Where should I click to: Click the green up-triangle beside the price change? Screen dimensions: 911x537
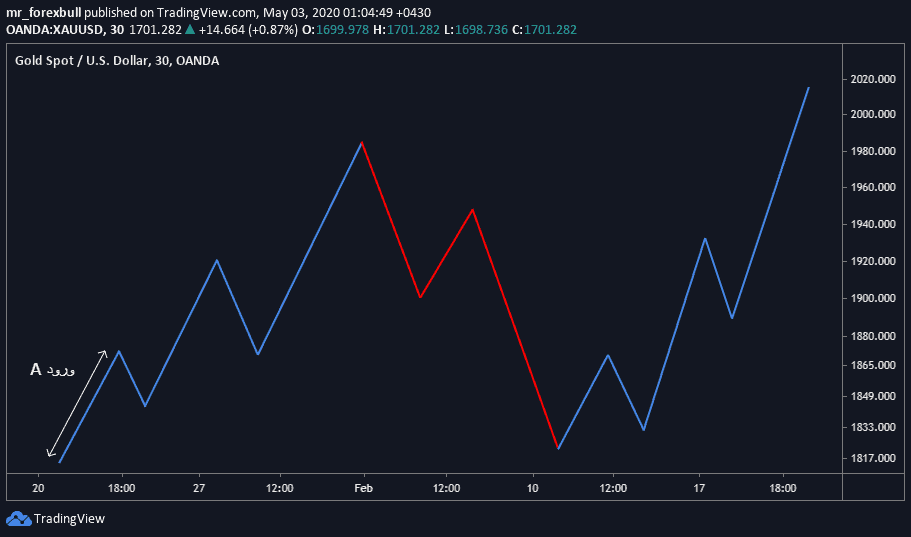(189, 30)
